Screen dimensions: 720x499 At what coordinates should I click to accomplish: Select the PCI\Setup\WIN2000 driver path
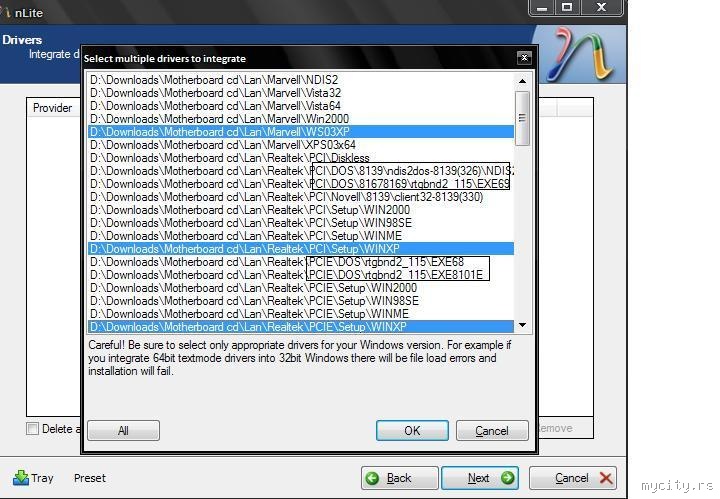click(301, 210)
